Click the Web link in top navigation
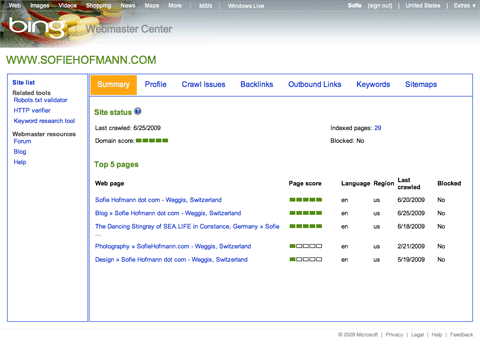The height and width of the screenshot is (360, 480). [x=15, y=6]
